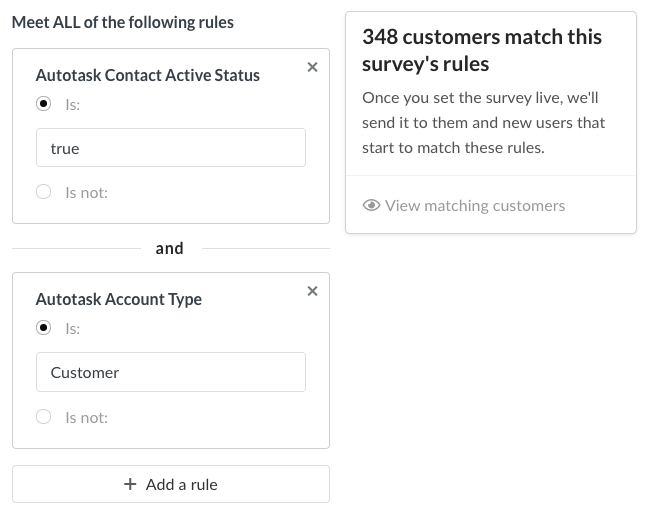Click the "Meet ALL of the following rules" text
This screenshot has width=647, height=512.
point(122,22)
